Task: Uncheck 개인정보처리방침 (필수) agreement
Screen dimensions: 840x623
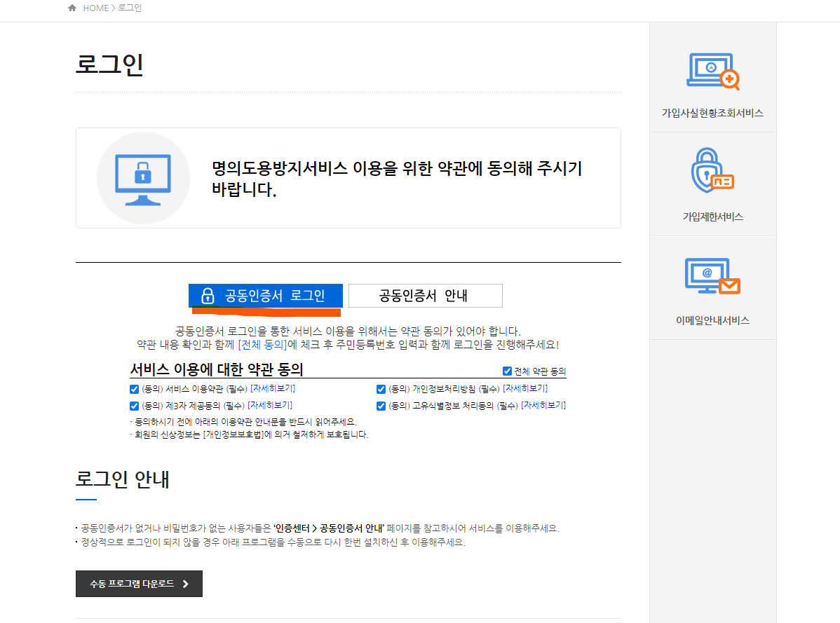Action: point(380,389)
